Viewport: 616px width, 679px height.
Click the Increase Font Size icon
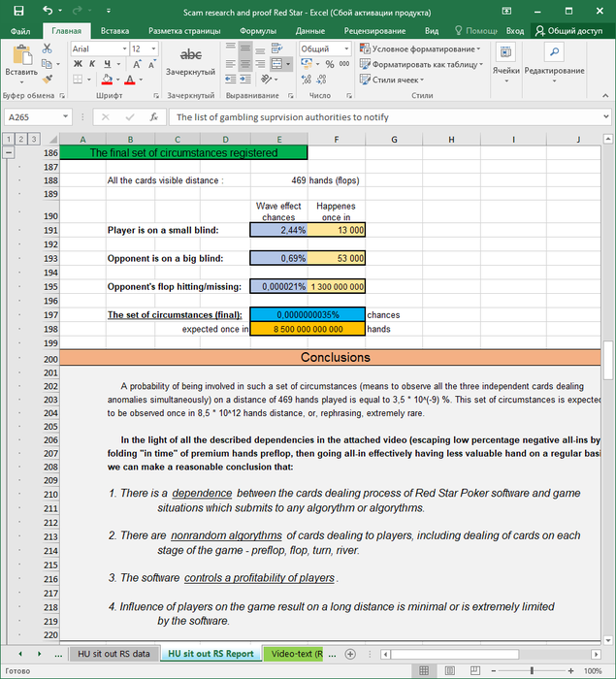[x=137, y=64]
